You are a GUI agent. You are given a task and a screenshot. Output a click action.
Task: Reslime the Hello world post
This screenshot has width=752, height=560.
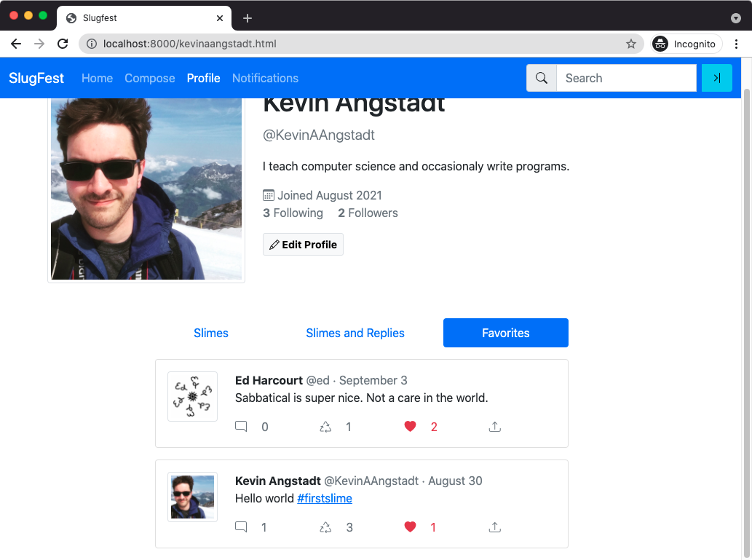325,527
